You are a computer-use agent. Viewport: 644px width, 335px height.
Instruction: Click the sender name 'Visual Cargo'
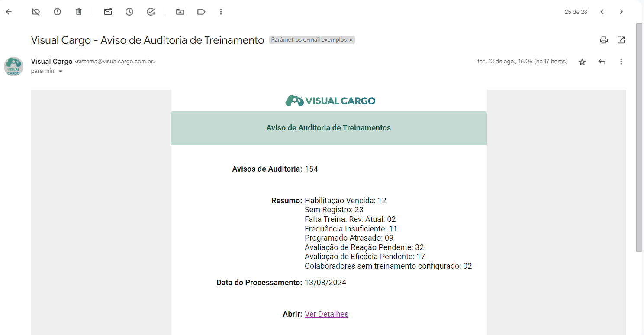coord(52,62)
